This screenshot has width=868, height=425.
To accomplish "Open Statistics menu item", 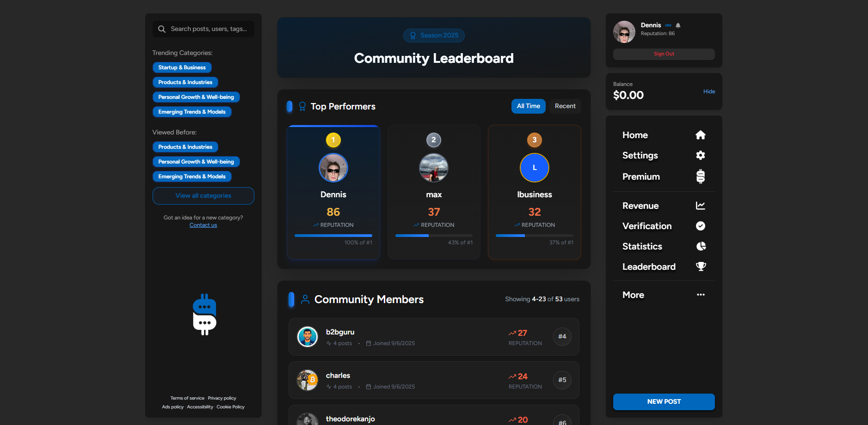I will pos(664,246).
